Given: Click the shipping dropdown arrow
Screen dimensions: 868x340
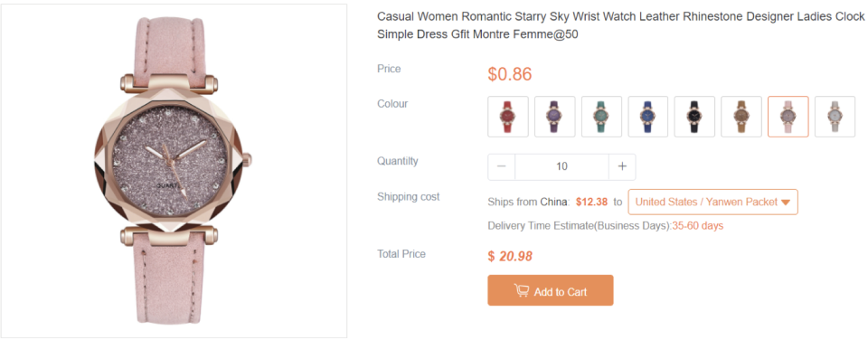Looking at the screenshot, I should click(x=785, y=203).
